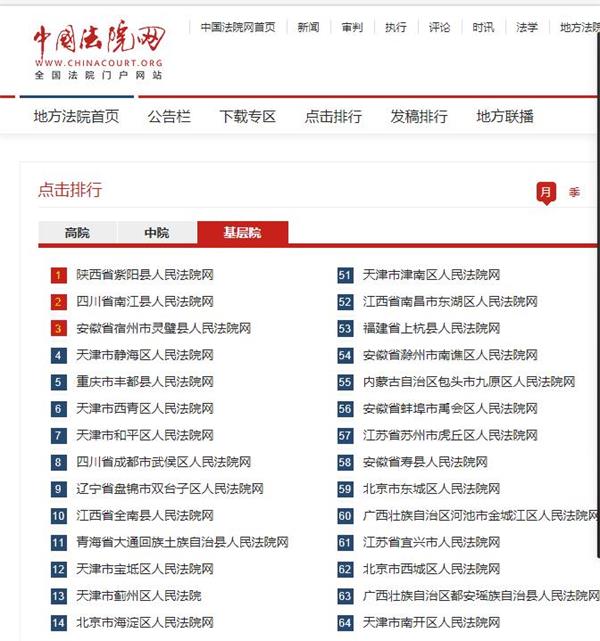Open 点击排行 navigation link
The width and height of the screenshot is (600, 641).
333,117
